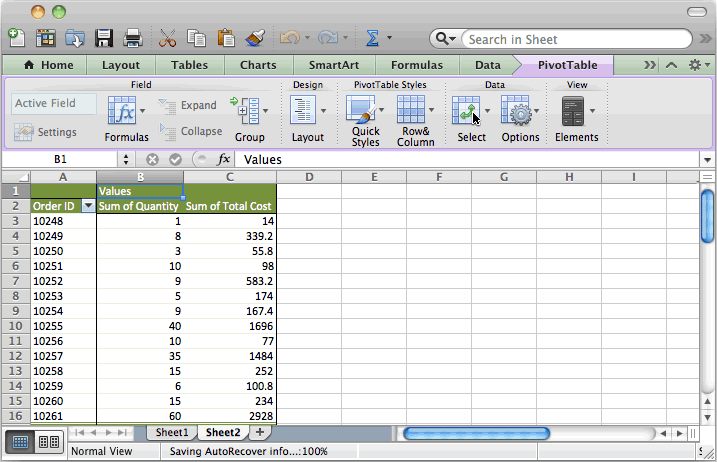Image resolution: width=717 pixels, height=462 pixels.
Task: Save the workbook with the floppy disk icon
Action: pos(104,38)
